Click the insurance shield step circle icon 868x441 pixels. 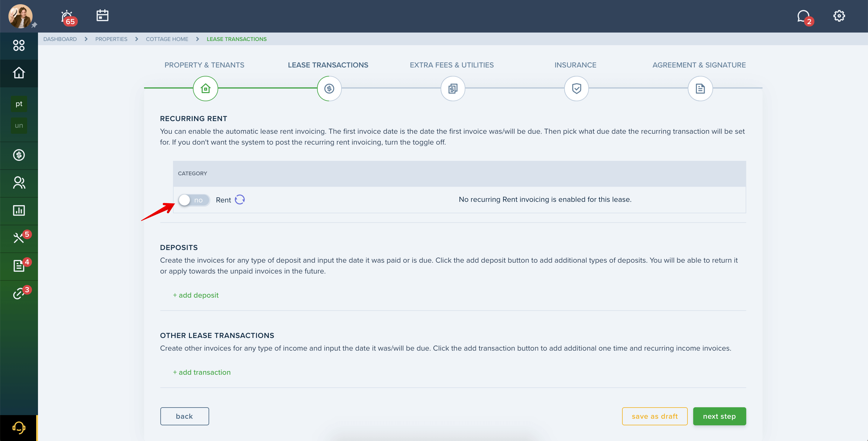tap(577, 89)
